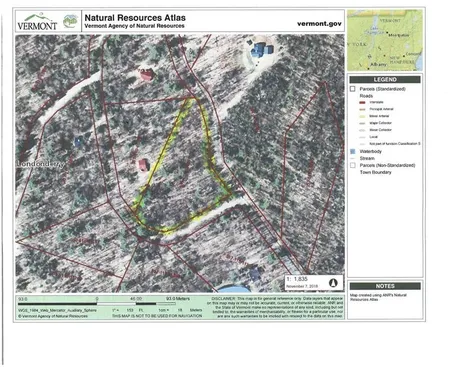Screen dimensions: 476x367
Task: Click the November 7, 2018 date text
Action: tap(302, 286)
